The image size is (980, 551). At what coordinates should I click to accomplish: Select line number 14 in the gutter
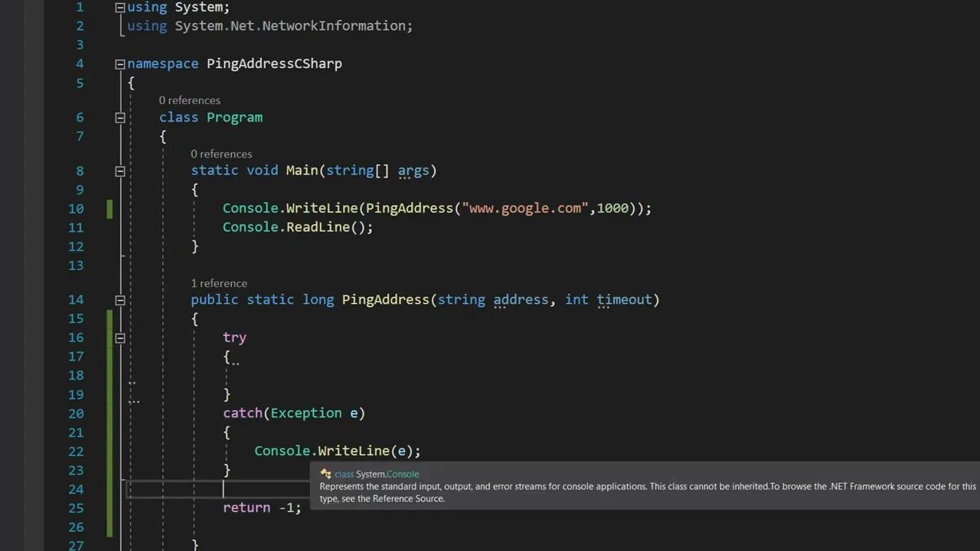point(76,299)
